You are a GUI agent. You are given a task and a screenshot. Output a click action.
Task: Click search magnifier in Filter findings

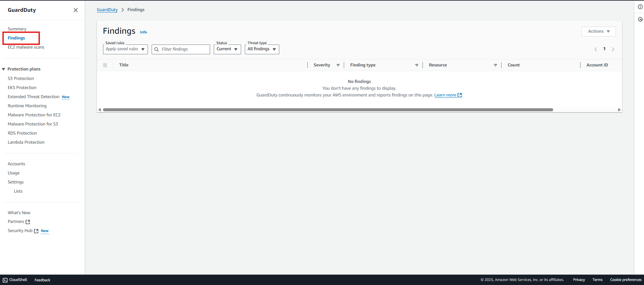tap(156, 49)
